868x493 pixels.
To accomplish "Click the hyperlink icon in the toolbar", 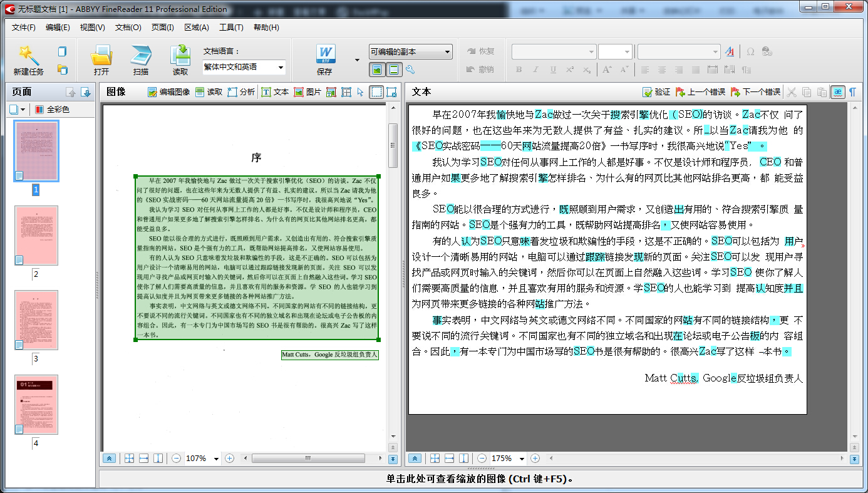I will point(767,52).
